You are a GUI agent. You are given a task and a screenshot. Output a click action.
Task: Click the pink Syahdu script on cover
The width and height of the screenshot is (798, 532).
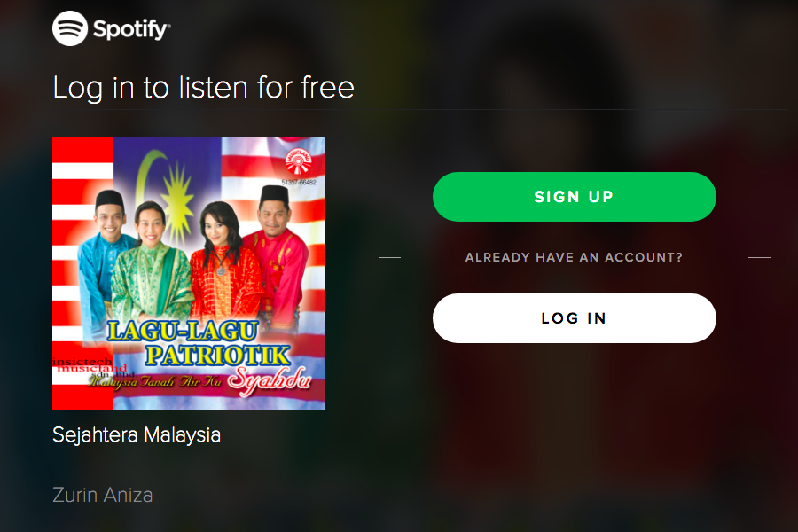click(269, 380)
